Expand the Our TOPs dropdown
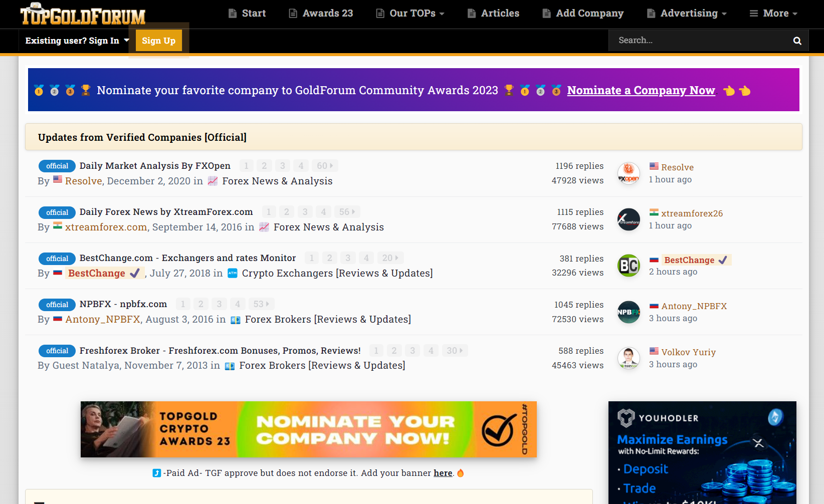Screen dimensions: 824x504 point(410,14)
